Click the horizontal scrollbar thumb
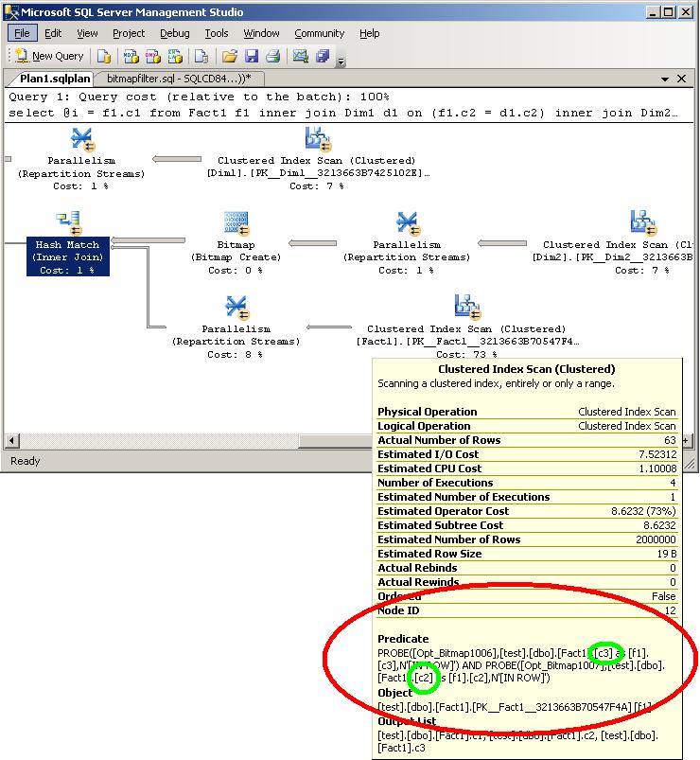This screenshot has width=700, height=760. tap(335, 441)
